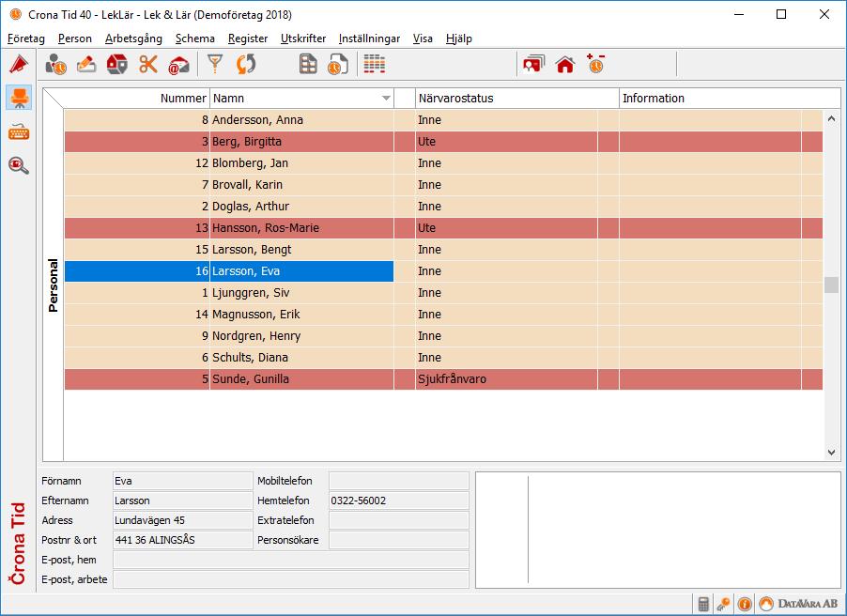The height and width of the screenshot is (616, 847).
Task: Select row Brovall, Karin
Action: (443, 185)
